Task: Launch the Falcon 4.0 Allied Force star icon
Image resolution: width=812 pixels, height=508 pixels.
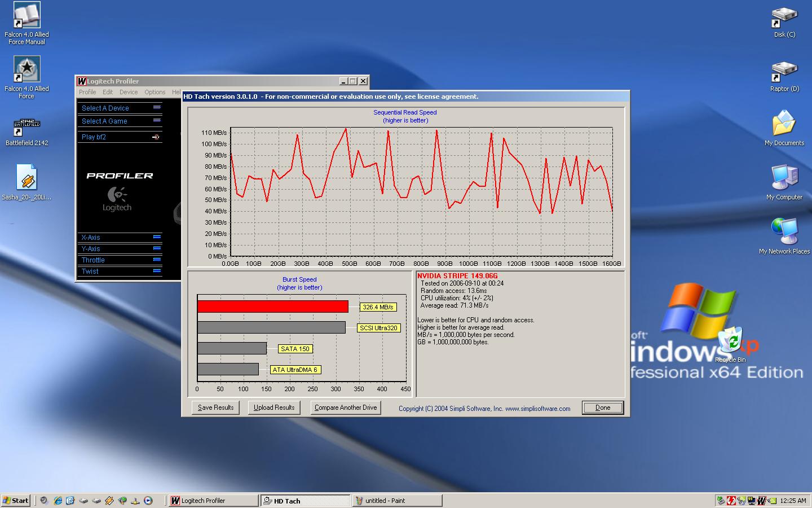Action: (27, 70)
